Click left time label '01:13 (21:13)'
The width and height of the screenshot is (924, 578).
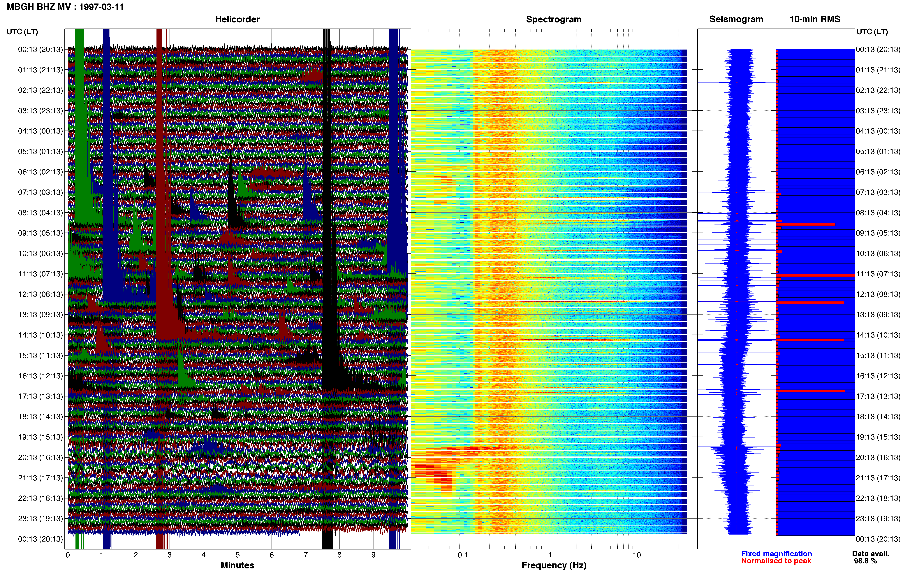(x=41, y=70)
